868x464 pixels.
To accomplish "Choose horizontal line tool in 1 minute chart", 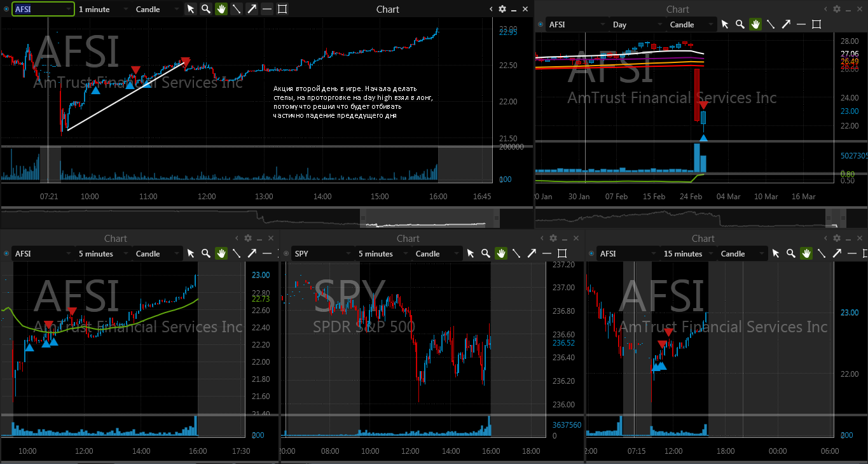I will (267, 9).
